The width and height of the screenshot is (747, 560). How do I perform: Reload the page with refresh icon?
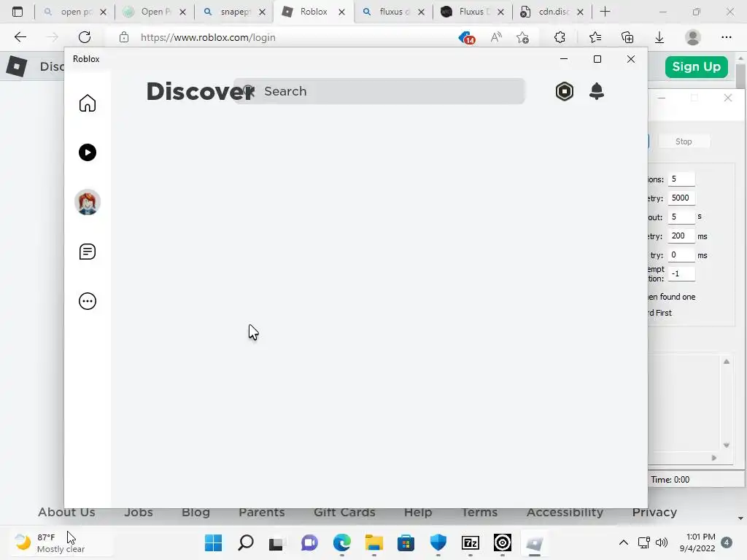pyautogui.click(x=85, y=37)
